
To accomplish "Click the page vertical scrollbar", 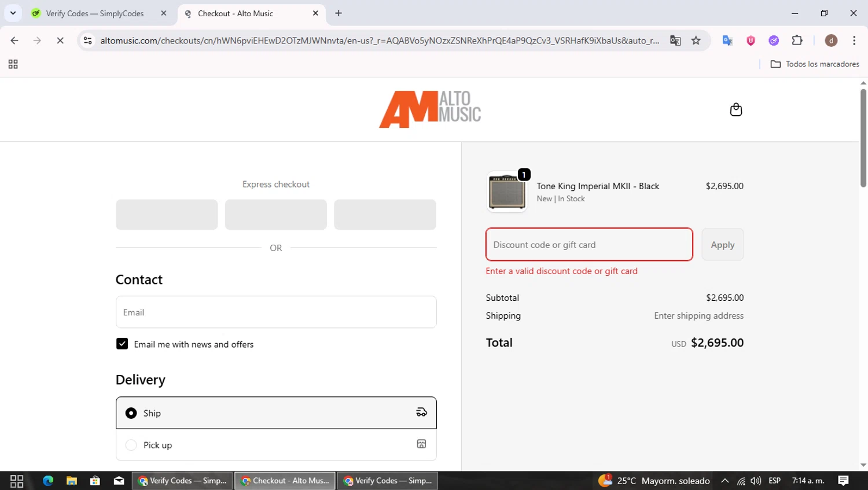I will pos(863,138).
